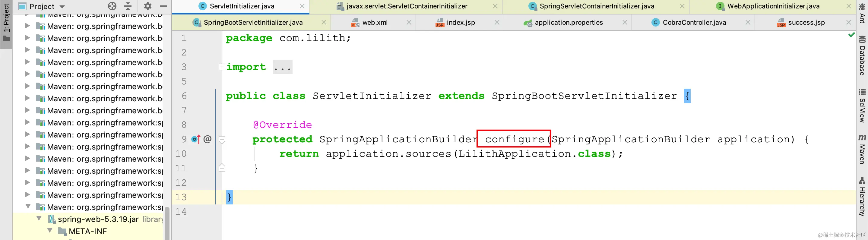Close the ServletInitializer.java tab
The image size is (868, 240).
point(302,6)
